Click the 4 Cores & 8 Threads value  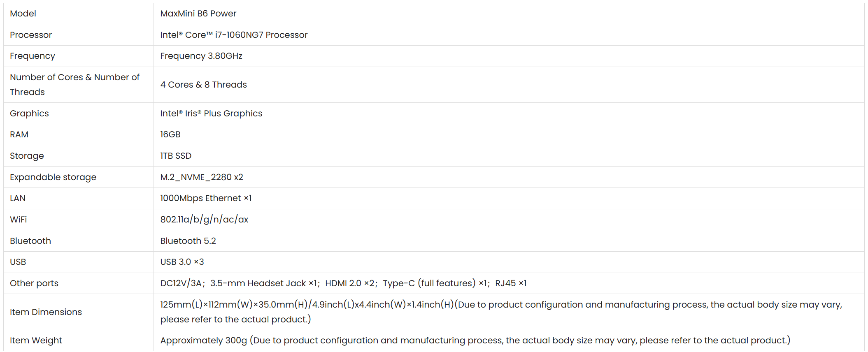coord(204,85)
